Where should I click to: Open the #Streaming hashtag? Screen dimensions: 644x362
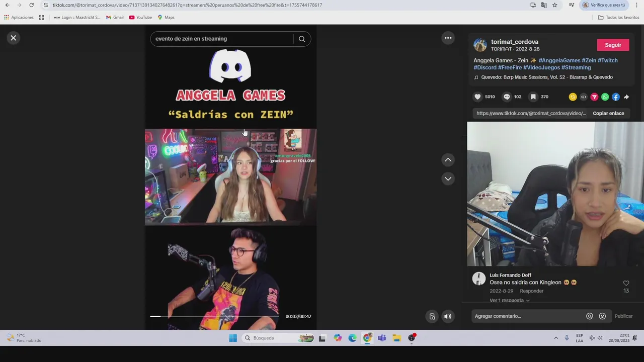point(576,67)
